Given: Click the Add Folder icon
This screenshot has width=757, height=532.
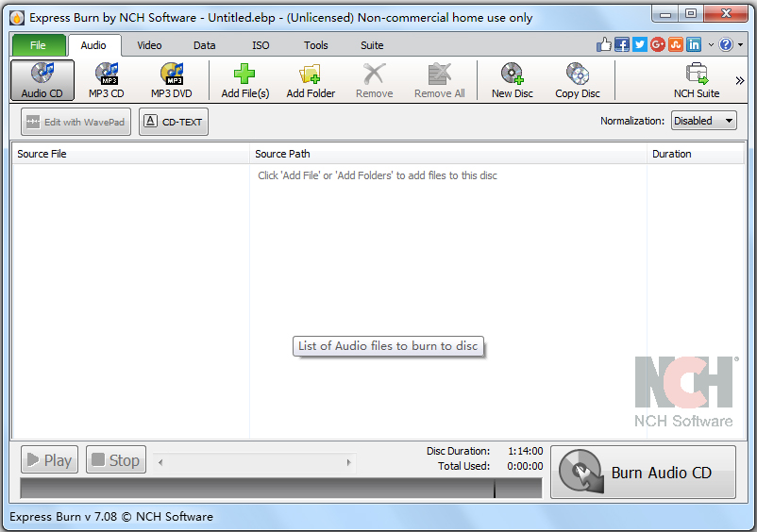Looking at the screenshot, I should [310, 75].
